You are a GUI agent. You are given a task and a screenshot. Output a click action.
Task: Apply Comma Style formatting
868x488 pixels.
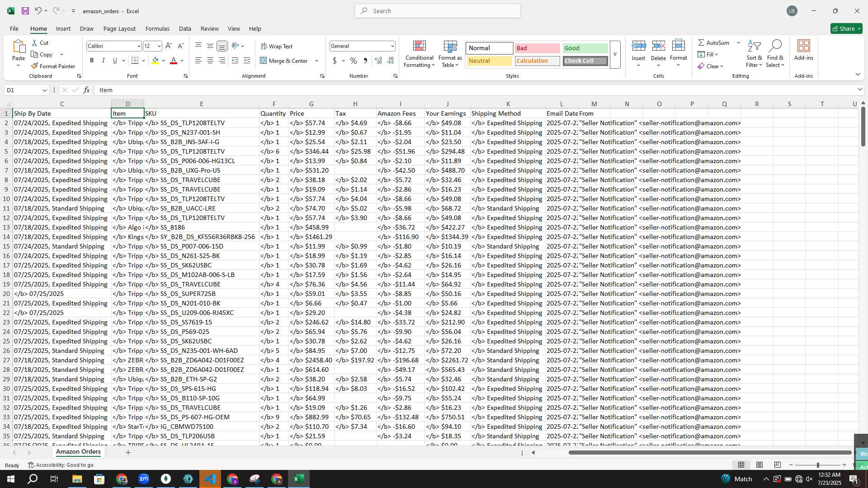point(365,61)
